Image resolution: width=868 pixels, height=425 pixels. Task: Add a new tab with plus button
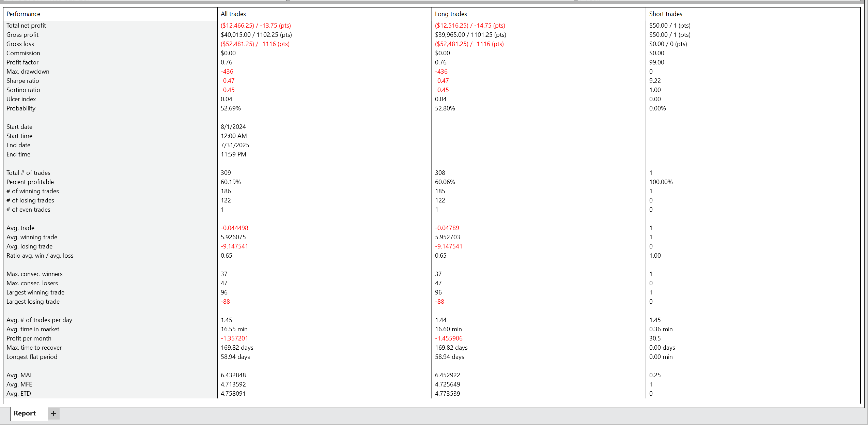click(x=53, y=414)
